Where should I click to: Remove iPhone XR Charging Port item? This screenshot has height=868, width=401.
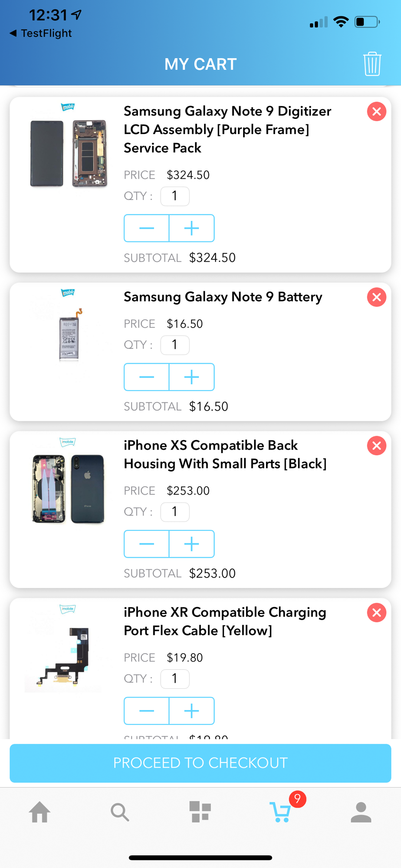376,613
